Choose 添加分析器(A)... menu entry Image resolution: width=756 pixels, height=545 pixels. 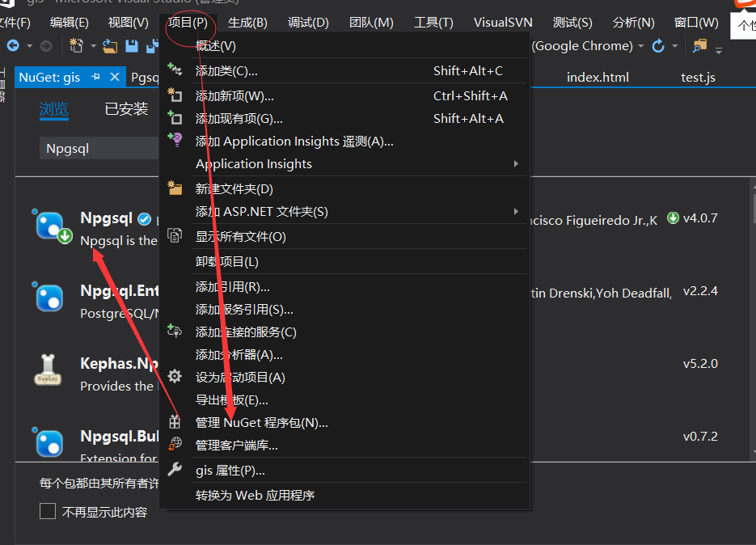(344, 355)
